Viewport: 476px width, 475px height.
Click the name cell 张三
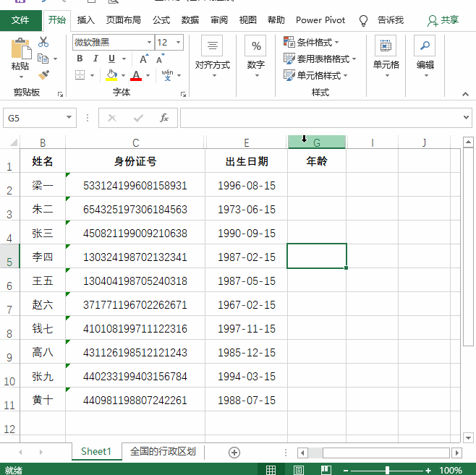click(x=43, y=233)
